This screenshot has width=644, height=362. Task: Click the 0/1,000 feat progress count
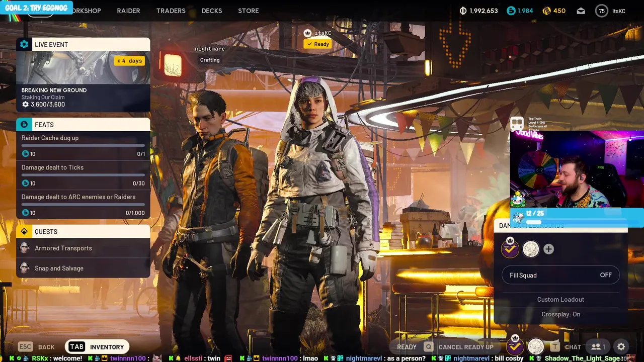point(135,213)
